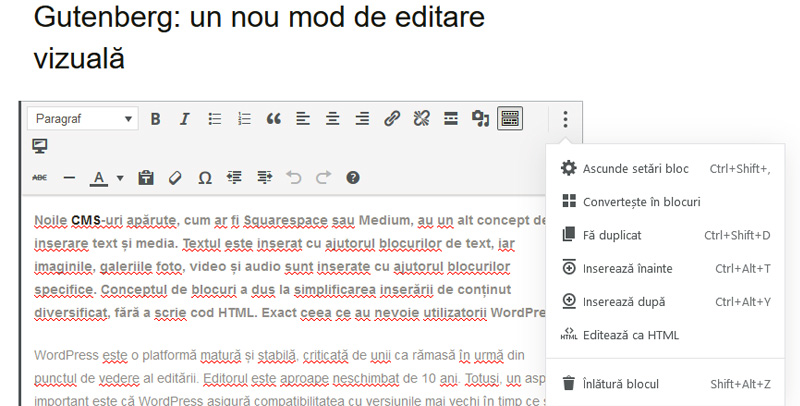Insert a numbered list
800x406 pixels.
pyautogui.click(x=244, y=119)
